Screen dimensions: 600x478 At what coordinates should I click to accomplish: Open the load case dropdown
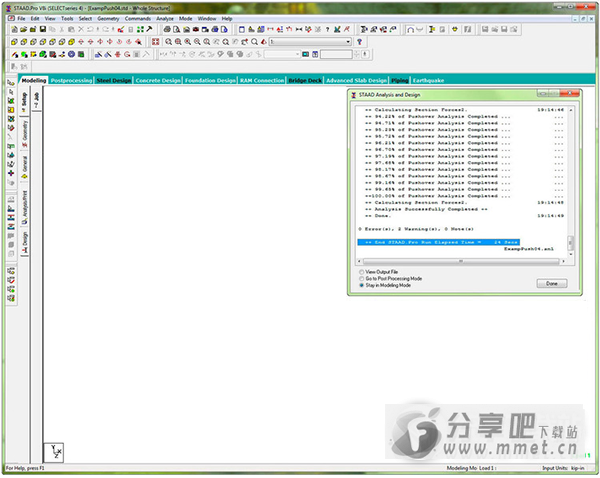point(310,42)
